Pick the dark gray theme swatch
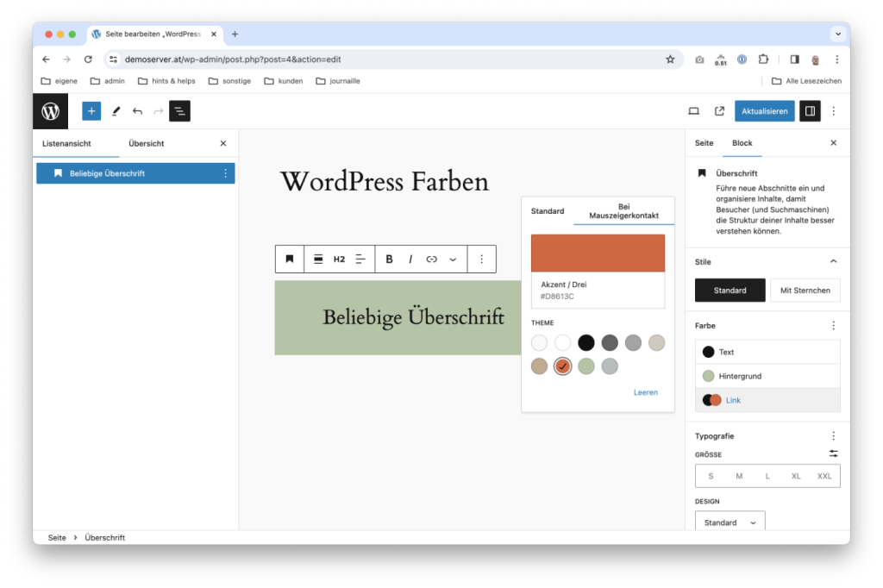The height and width of the screenshot is (588, 883). click(x=610, y=342)
